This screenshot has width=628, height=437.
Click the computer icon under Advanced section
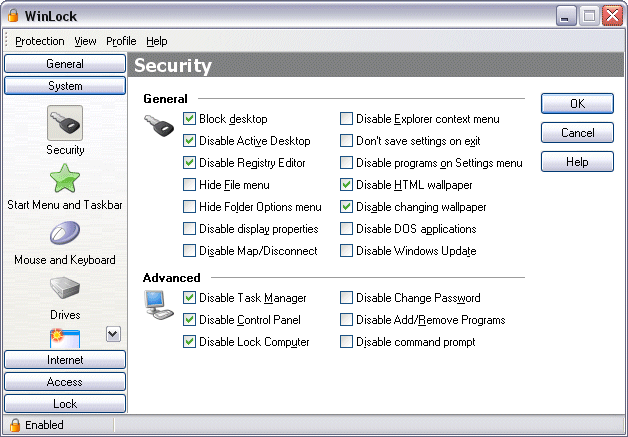(x=159, y=305)
